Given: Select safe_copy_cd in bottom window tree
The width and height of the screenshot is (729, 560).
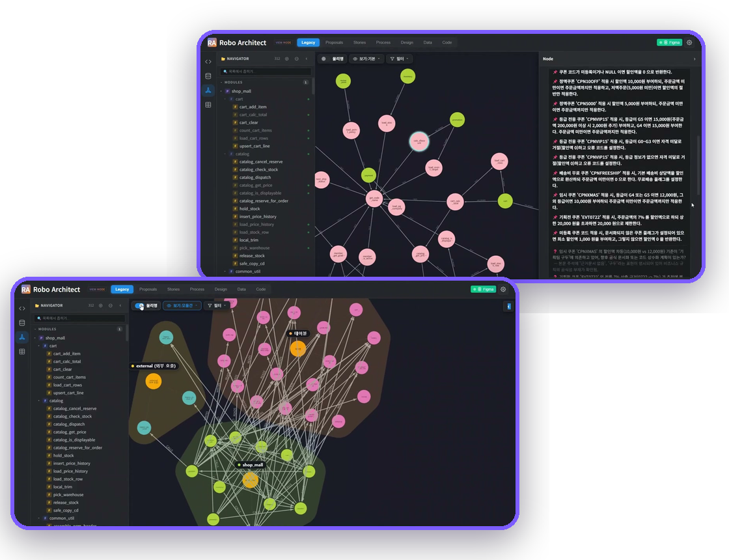Looking at the screenshot, I should [x=66, y=511].
